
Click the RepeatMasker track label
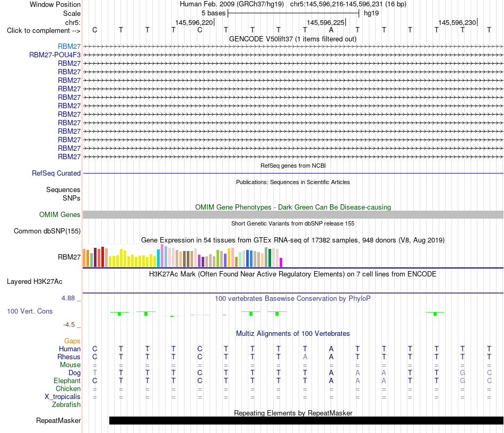[x=58, y=421]
